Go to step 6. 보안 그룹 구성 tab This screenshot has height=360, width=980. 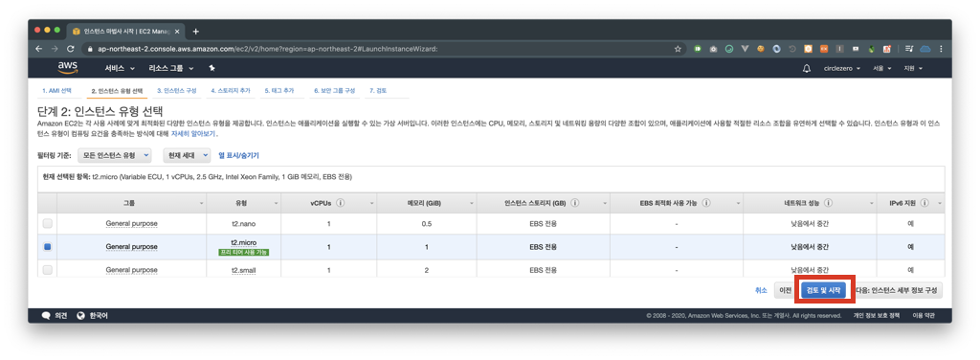tap(334, 91)
